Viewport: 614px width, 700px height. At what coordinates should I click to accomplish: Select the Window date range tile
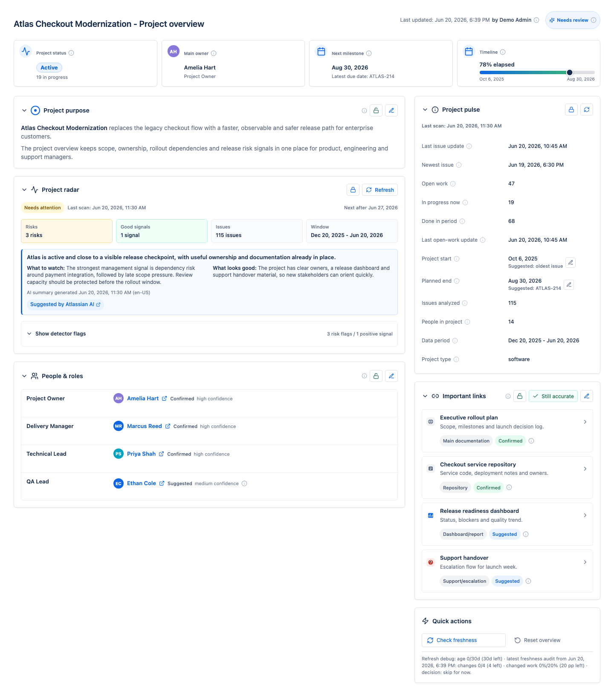[x=352, y=231]
